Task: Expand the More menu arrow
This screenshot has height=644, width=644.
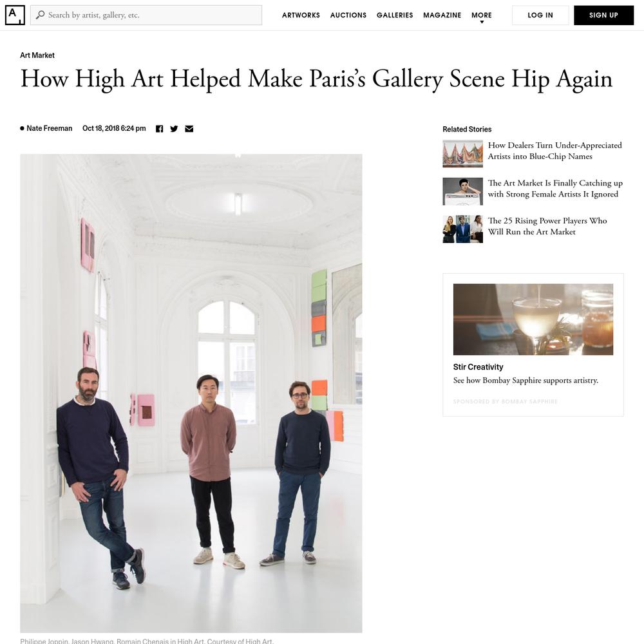Action: (x=482, y=22)
